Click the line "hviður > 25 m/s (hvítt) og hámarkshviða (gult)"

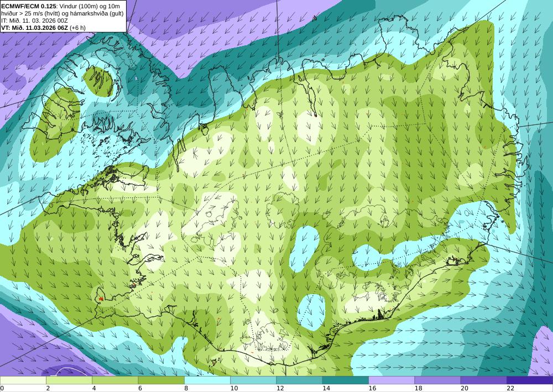tap(62, 13)
